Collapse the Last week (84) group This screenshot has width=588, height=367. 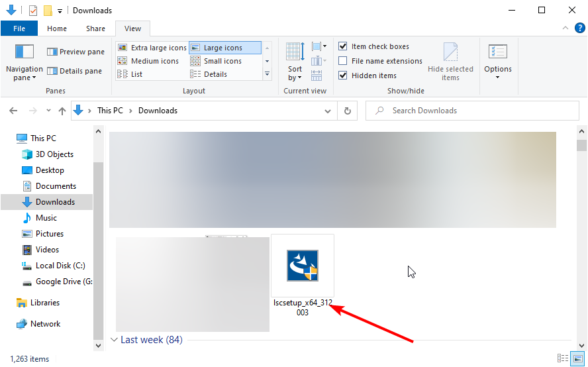tap(114, 340)
